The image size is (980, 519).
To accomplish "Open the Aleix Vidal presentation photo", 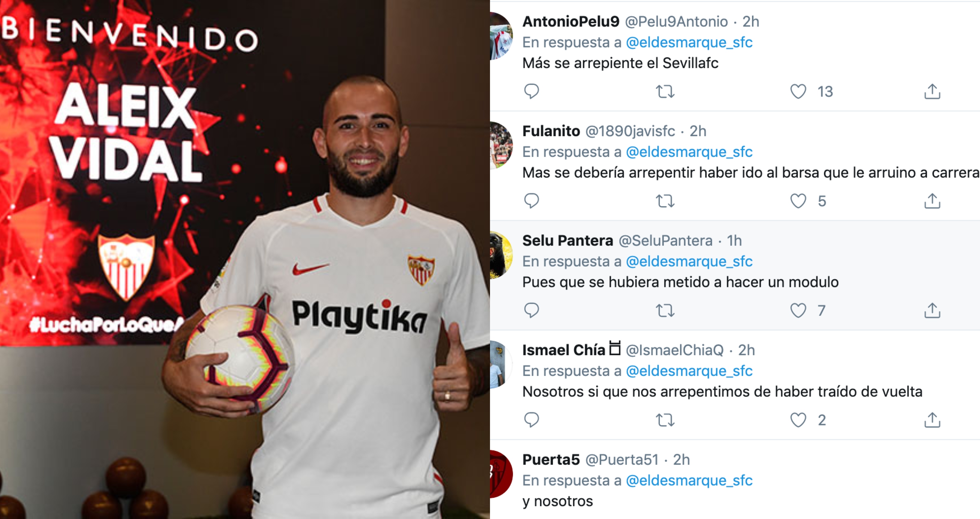I will coord(245,259).
